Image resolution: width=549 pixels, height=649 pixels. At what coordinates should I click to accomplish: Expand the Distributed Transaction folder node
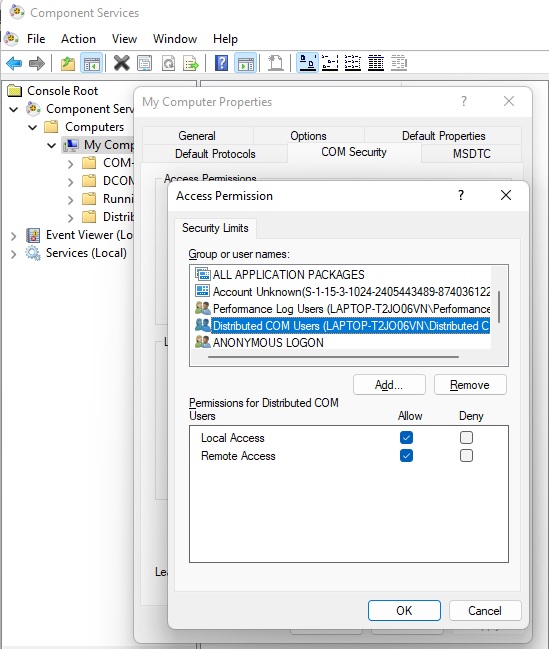pos(71,217)
